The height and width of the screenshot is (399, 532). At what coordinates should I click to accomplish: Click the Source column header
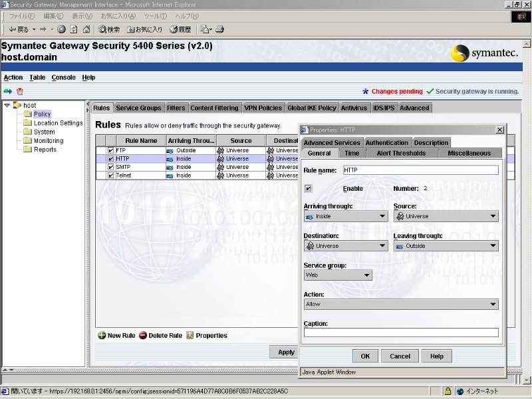(x=241, y=140)
